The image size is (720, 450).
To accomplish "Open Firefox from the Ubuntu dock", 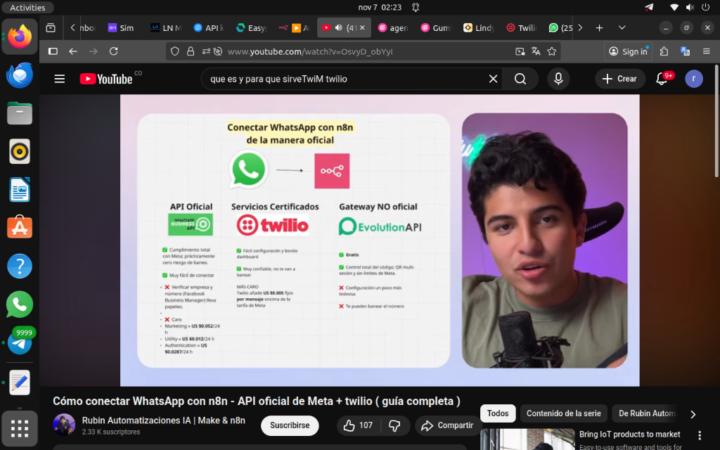I will tap(19, 36).
